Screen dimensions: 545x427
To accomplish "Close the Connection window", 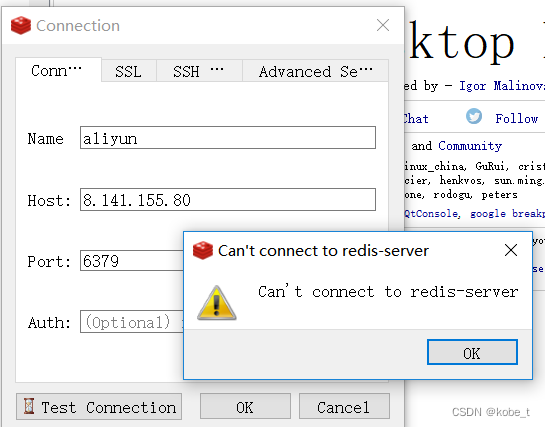I will point(383,25).
